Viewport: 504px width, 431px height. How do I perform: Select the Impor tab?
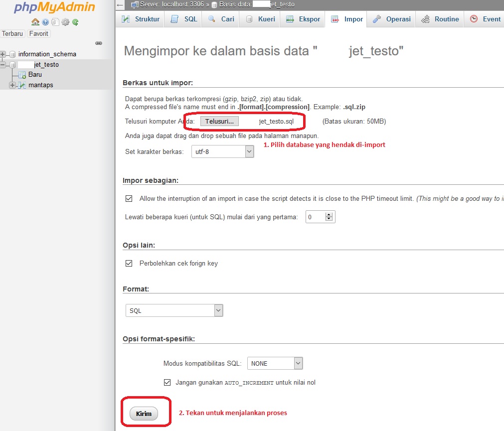[346, 19]
